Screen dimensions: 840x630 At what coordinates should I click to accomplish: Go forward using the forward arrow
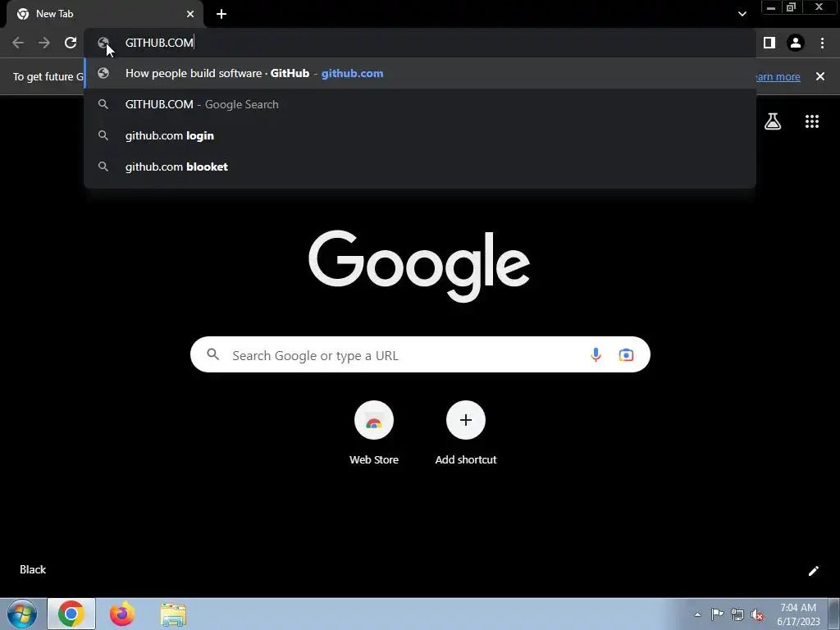click(44, 43)
